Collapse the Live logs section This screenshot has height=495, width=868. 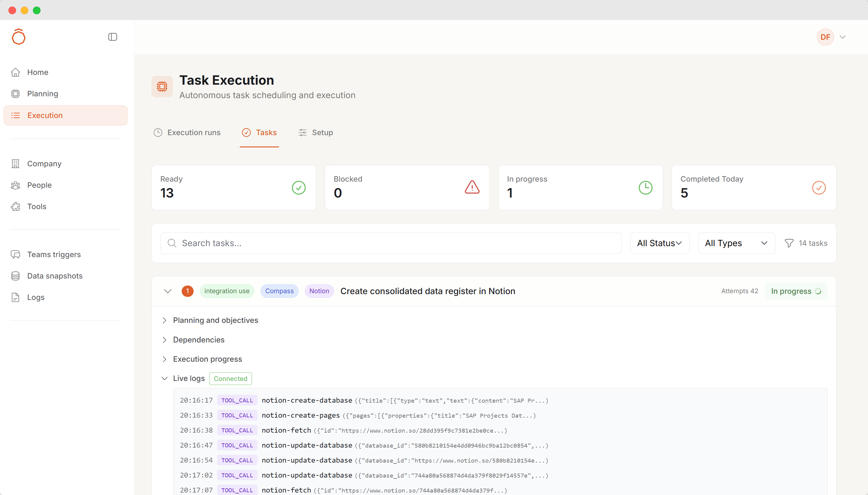click(165, 379)
